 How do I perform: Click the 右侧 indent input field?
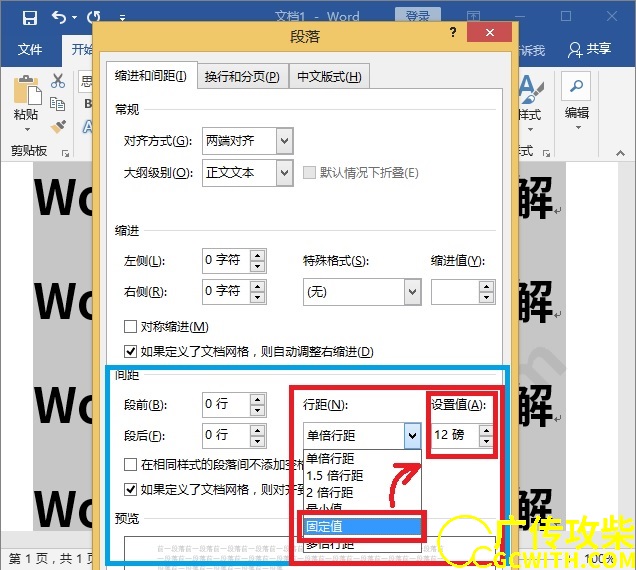click(x=226, y=292)
